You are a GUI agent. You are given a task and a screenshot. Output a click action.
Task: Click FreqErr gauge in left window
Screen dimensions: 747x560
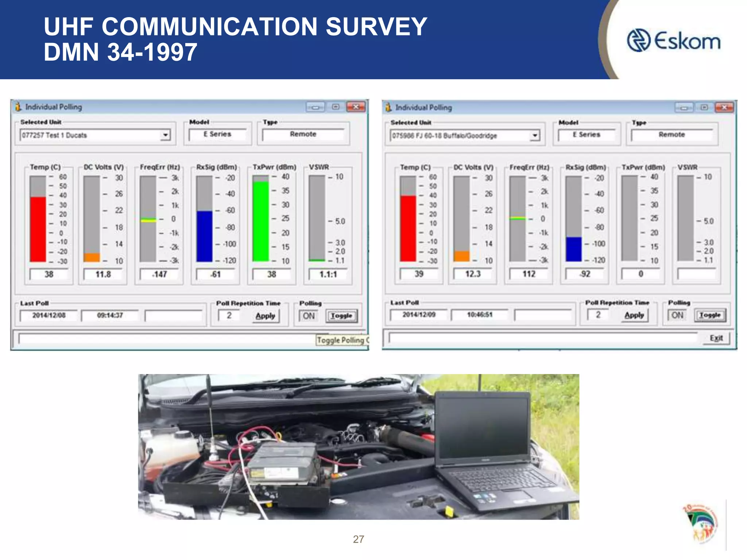148,219
